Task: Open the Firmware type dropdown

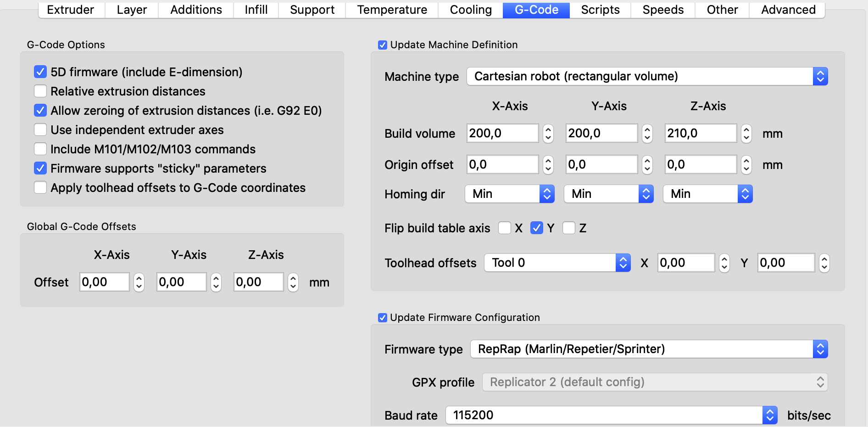Action: (x=649, y=349)
